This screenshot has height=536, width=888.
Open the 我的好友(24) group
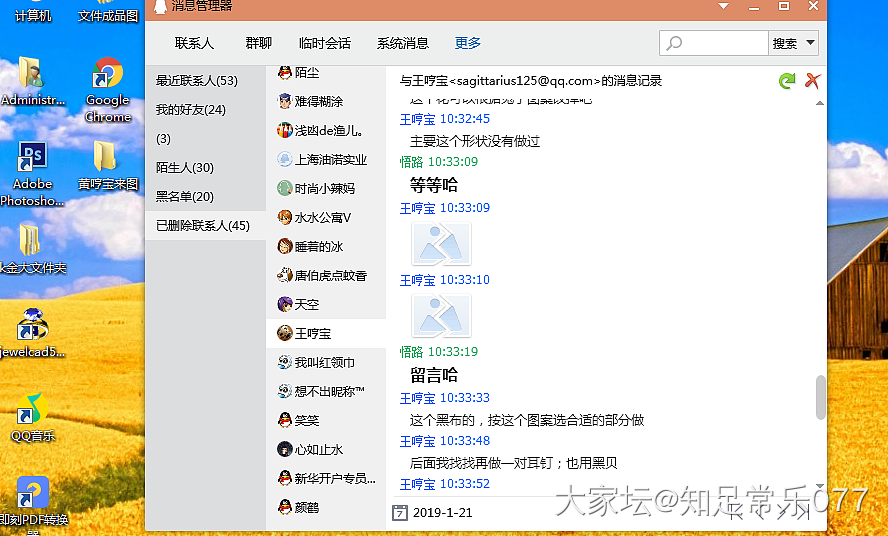(190, 110)
